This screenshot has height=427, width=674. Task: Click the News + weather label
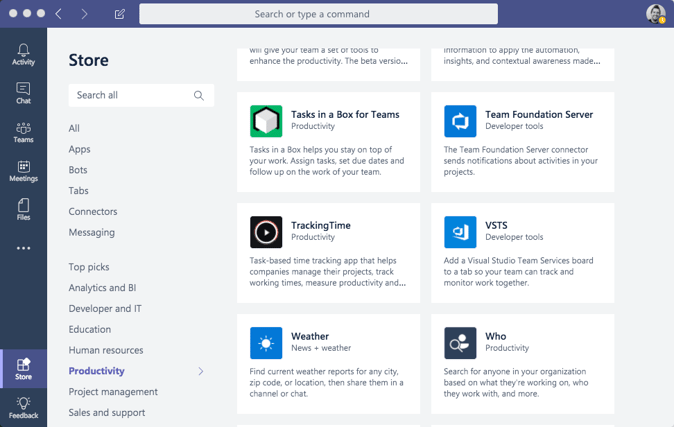(x=321, y=348)
